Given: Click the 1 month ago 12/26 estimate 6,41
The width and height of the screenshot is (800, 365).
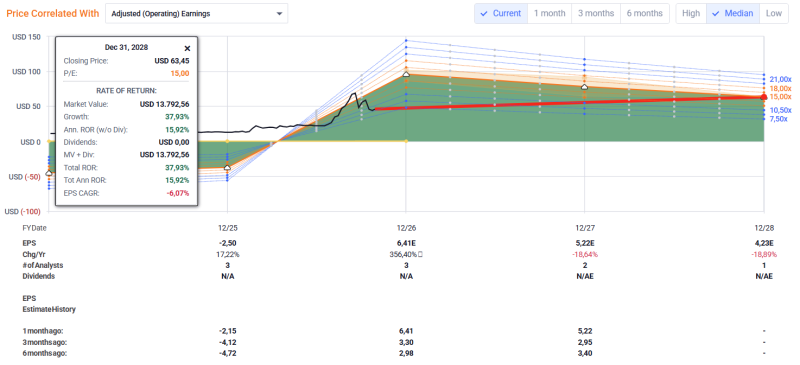Looking at the screenshot, I should [406, 331].
